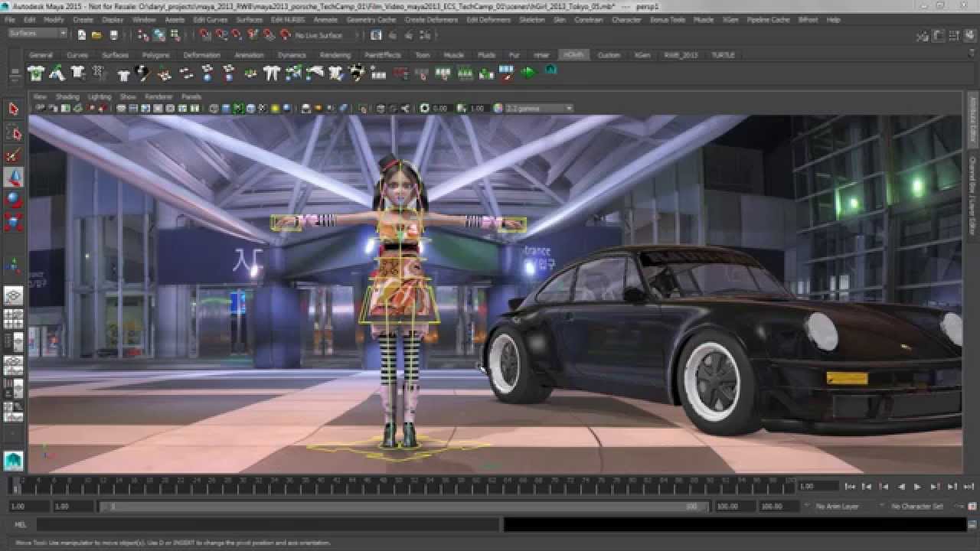Open the TURTLE shelf tab

723,55
